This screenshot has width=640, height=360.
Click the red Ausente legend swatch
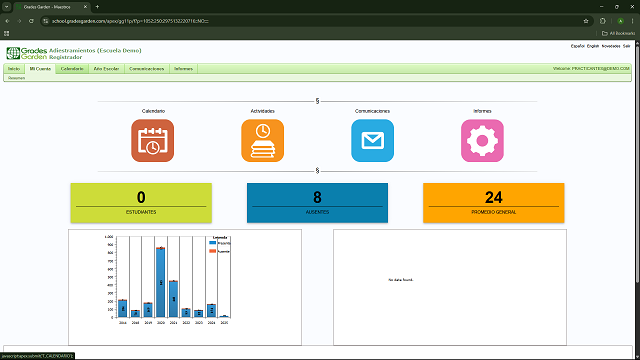point(212,251)
